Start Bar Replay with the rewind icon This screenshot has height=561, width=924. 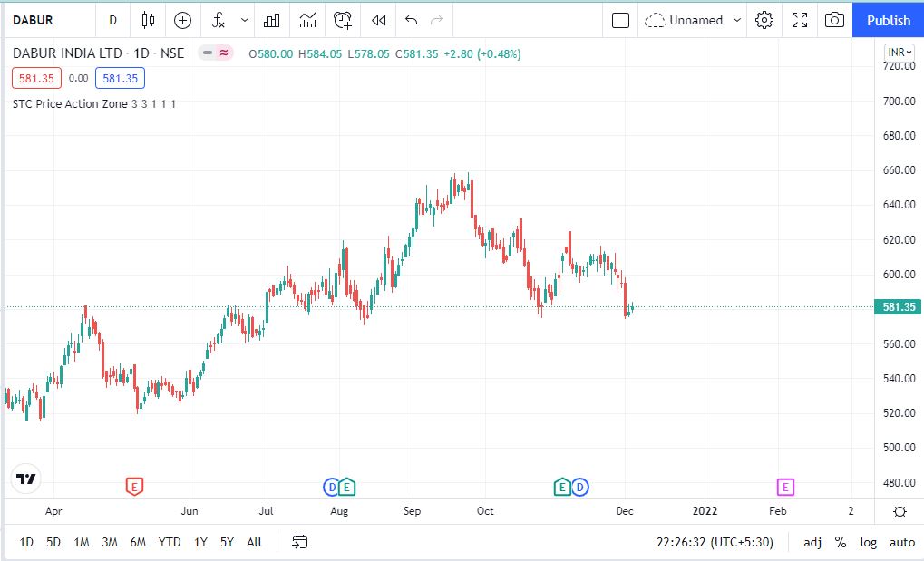point(379,20)
